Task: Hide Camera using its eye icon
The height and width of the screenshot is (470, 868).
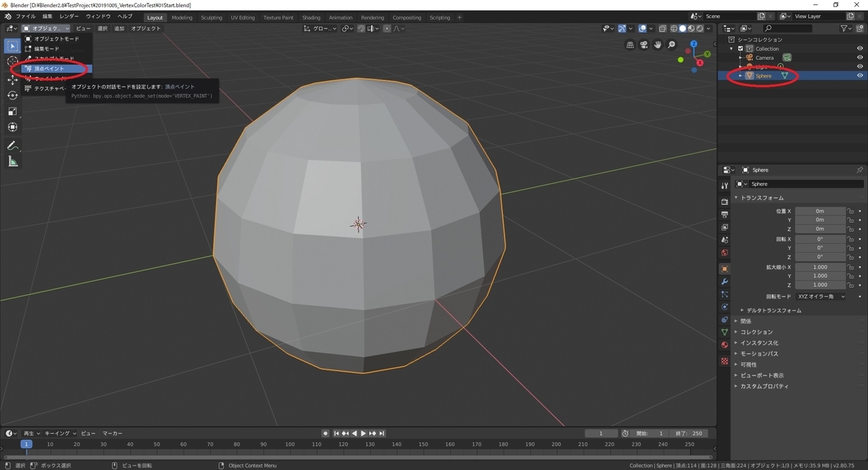Action: 860,57
